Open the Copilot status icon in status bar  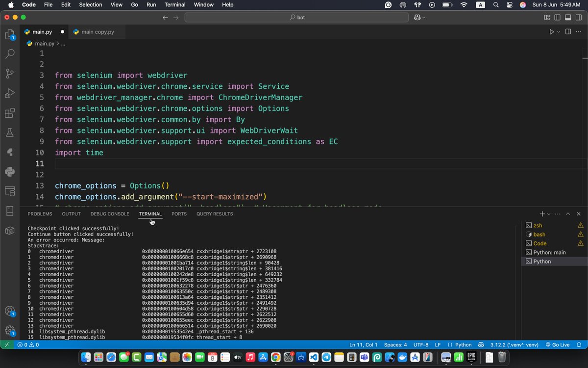(x=481, y=345)
